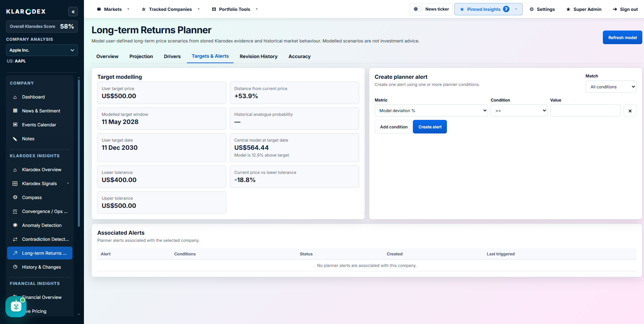Switch to the Overview tab
The height and width of the screenshot is (324, 644).
[107, 56]
